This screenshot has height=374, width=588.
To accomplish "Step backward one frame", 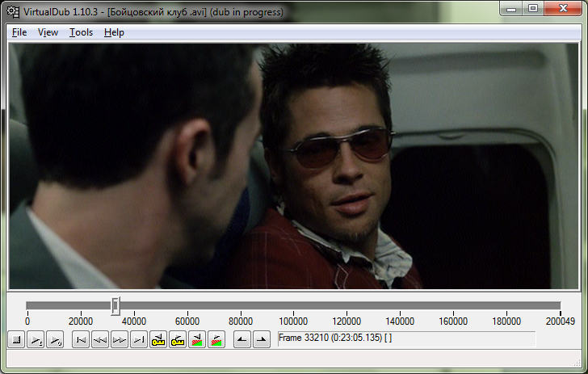I will [100, 340].
